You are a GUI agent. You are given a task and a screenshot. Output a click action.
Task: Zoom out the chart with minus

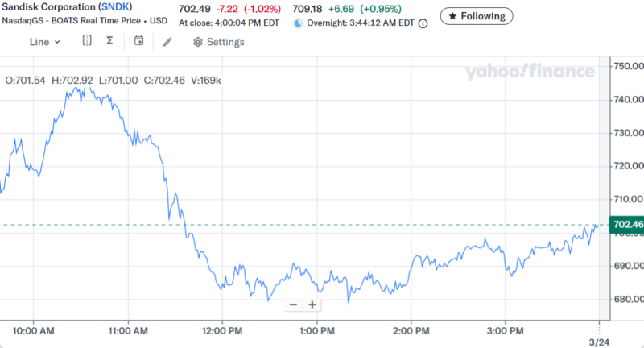(293, 304)
